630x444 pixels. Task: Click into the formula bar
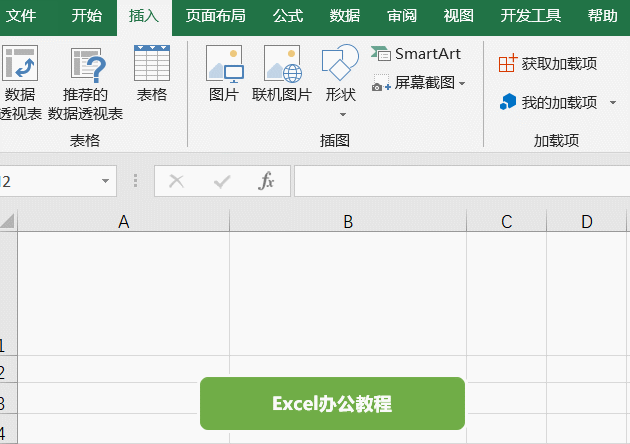click(x=462, y=181)
